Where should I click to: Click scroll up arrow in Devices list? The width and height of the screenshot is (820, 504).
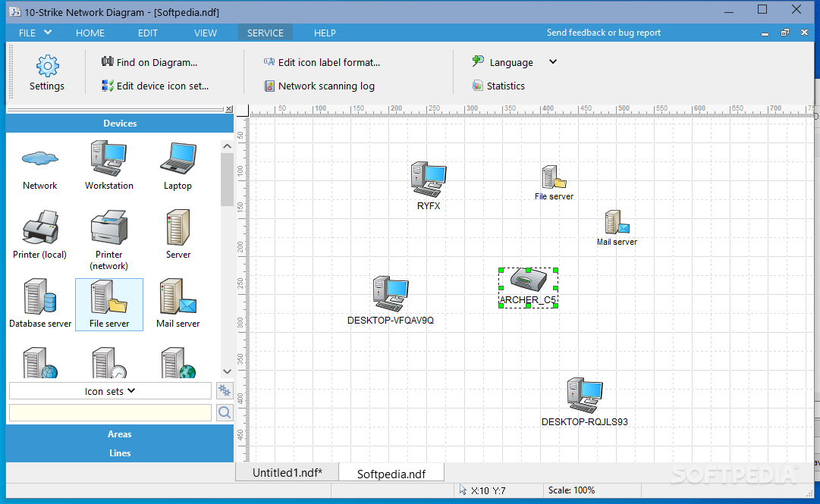click(227, 146)
